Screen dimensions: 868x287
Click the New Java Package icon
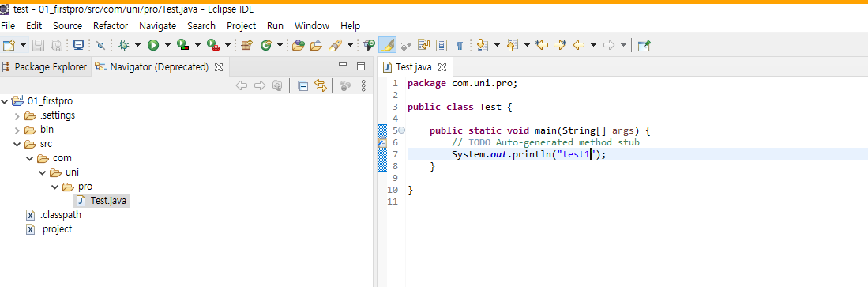tap(247, 45)
